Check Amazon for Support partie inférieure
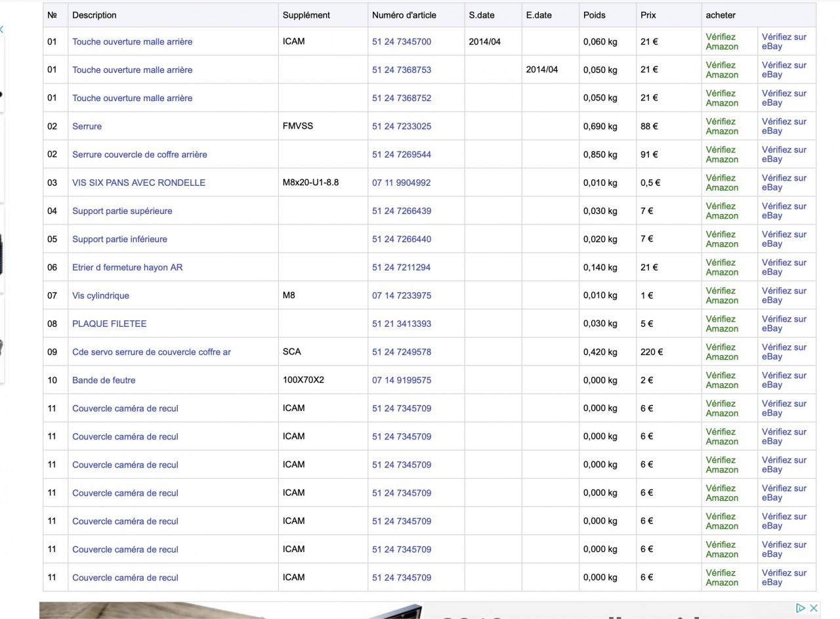This screenshot has height=619, width=840. pyautogui.click(x=722, y=239)
